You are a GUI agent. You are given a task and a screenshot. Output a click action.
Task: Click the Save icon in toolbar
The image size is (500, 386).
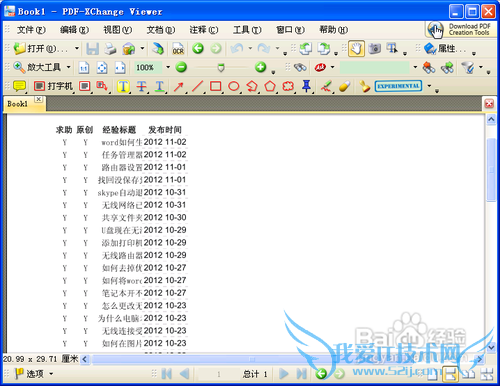tap(92, 49)
